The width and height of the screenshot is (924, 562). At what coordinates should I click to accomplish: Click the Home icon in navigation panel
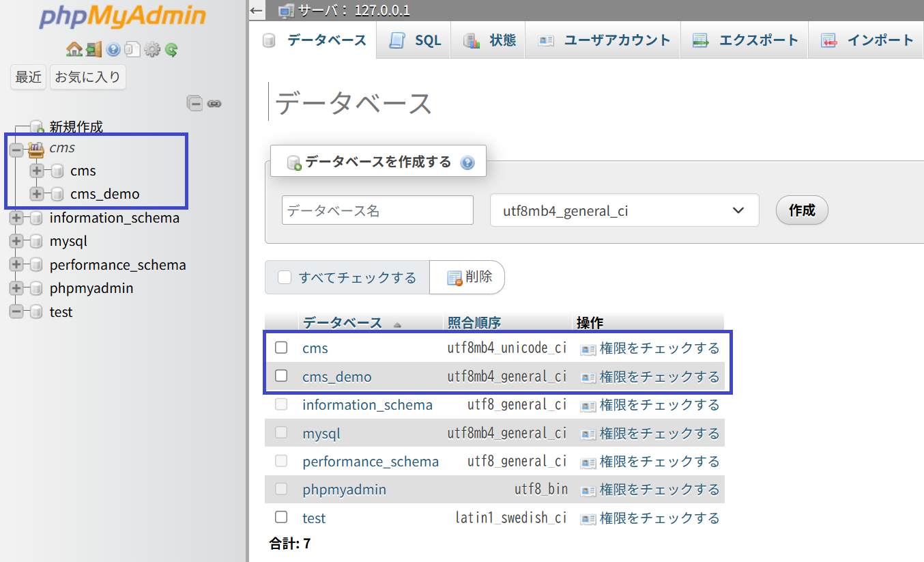pos(74,49)
